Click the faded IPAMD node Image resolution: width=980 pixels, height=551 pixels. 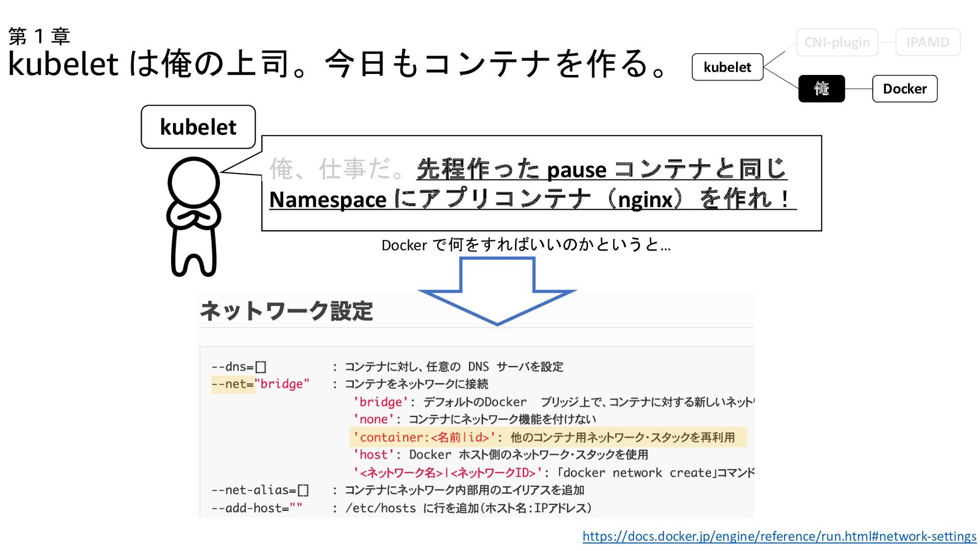point(927,42)
